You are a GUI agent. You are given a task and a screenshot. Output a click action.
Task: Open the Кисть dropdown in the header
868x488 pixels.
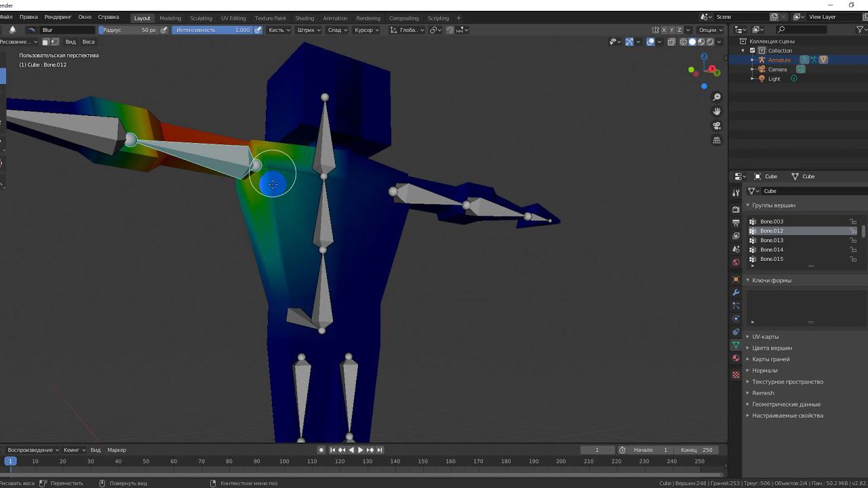tap(279, 30)
